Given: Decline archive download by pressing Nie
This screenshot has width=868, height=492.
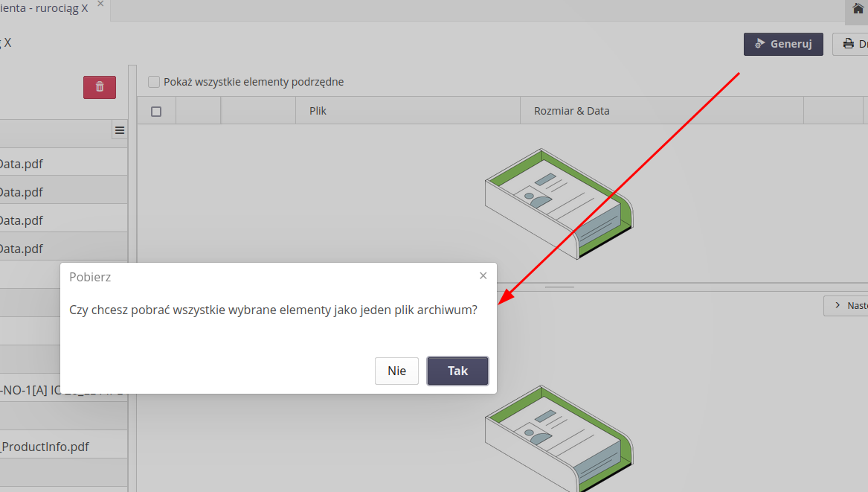Looking at the screenshot, I should pos(396,371).
